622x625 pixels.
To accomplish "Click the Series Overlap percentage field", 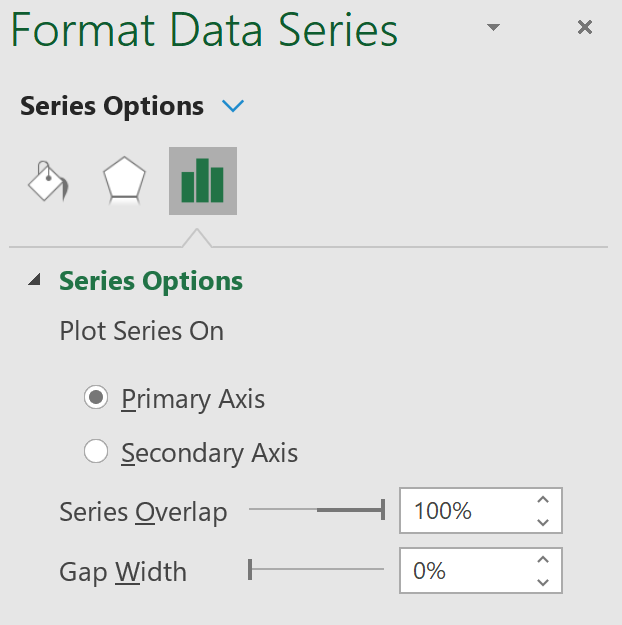I will (x=466, y=510).
